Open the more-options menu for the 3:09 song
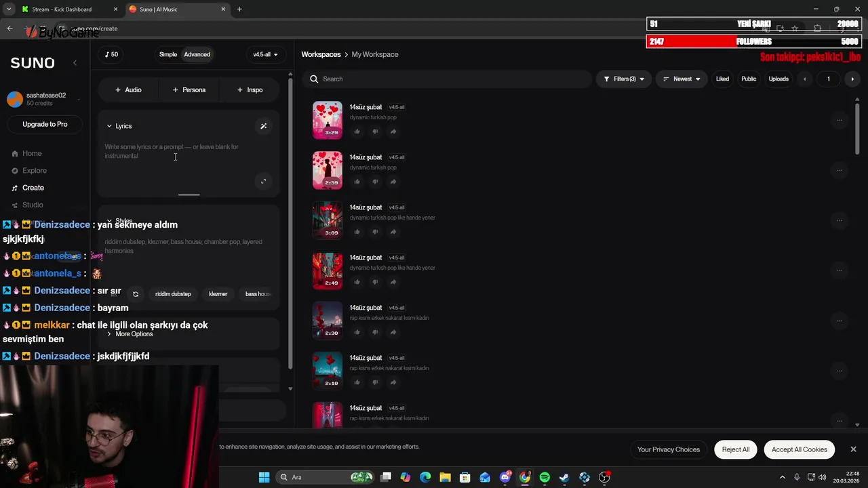The width and height of the screenshot is (868, 488). coord(839,220)
